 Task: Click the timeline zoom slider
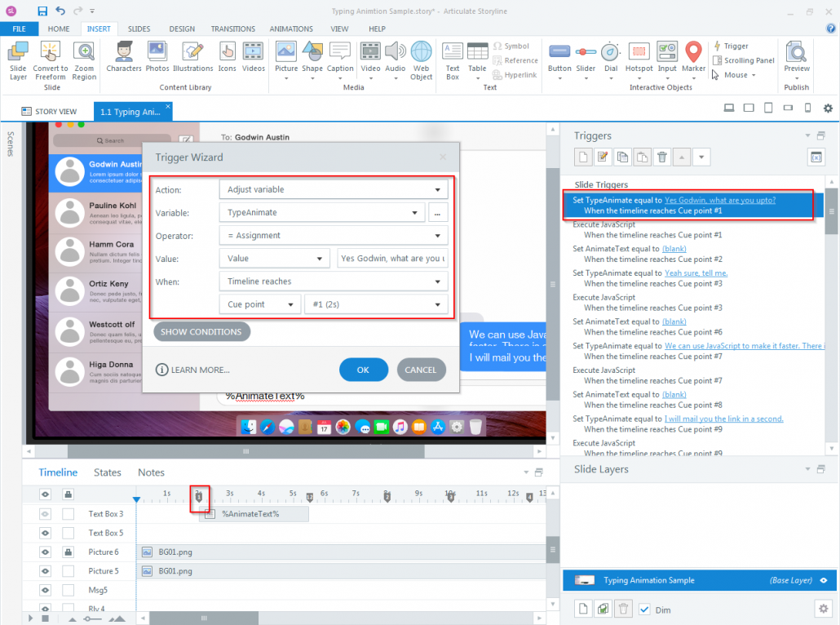[x=88, y=619]
